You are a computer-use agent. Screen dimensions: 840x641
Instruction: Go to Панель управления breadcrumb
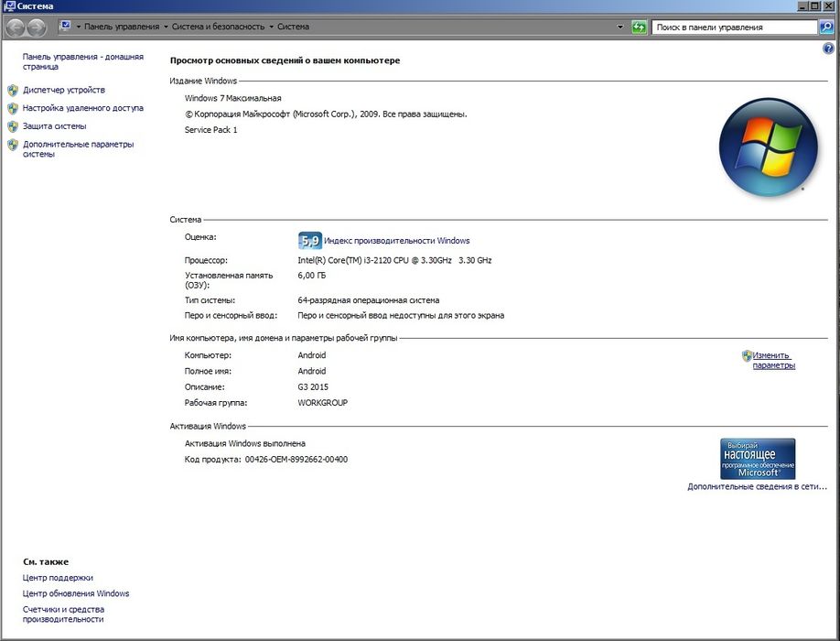coord(122,27)
